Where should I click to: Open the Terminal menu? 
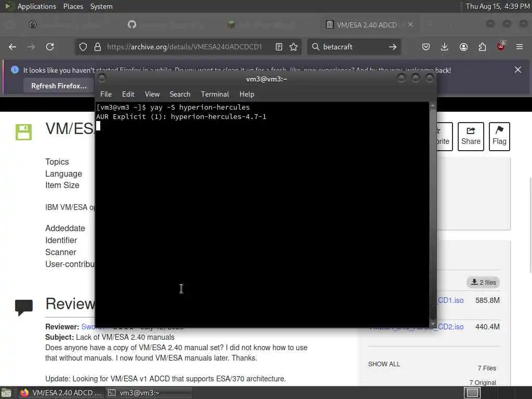215,95
